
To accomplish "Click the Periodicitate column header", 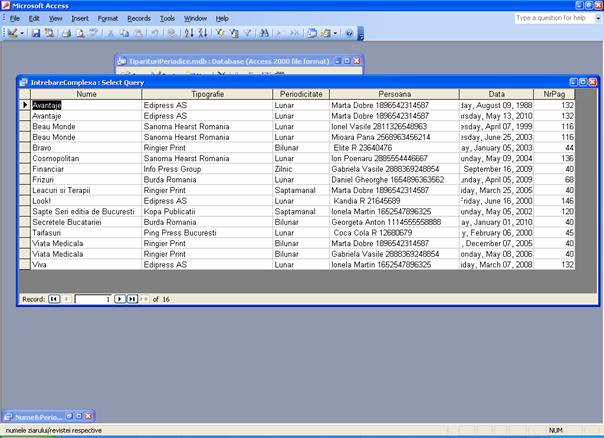I will pos(300,94).
